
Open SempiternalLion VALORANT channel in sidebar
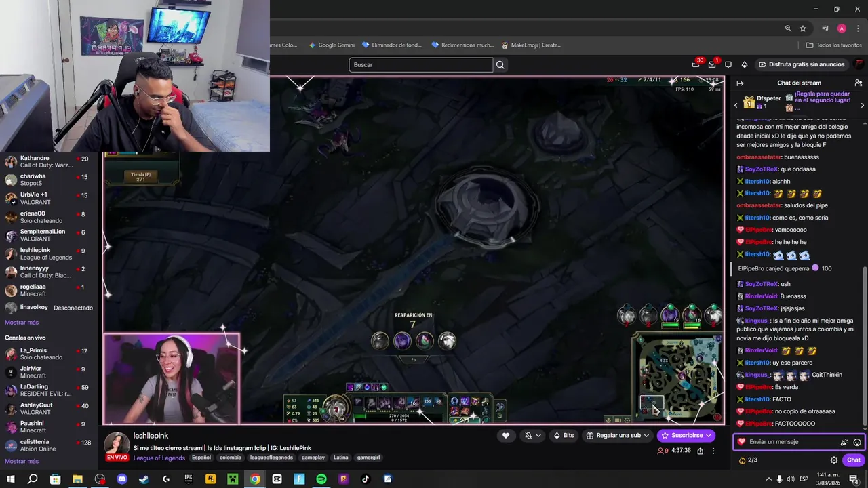(x=47, y=235)
